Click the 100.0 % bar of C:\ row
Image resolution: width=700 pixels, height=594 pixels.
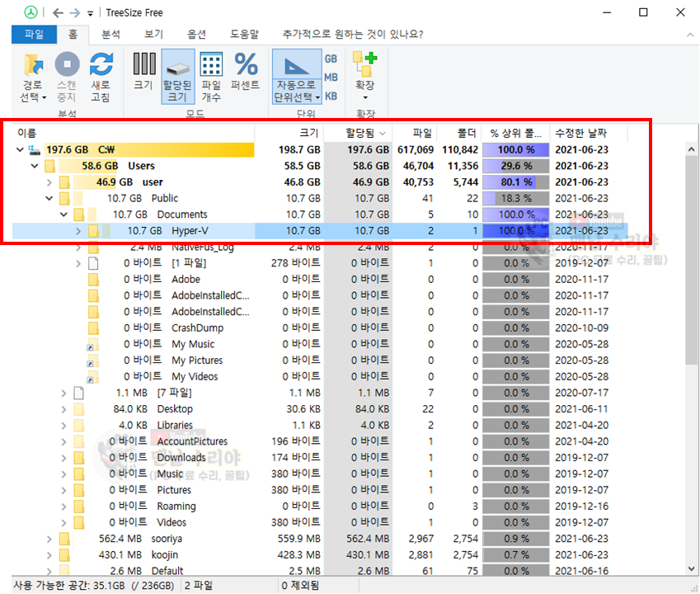(515, 149)
